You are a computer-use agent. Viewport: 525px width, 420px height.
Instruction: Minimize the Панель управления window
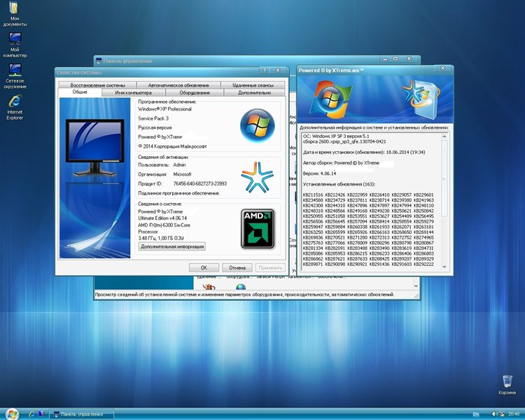[385, 59]
